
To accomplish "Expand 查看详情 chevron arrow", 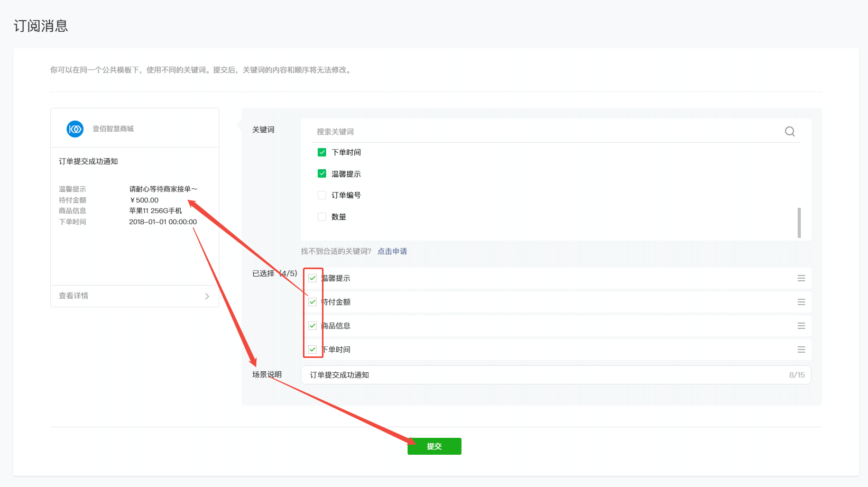I will coord(207,296).
